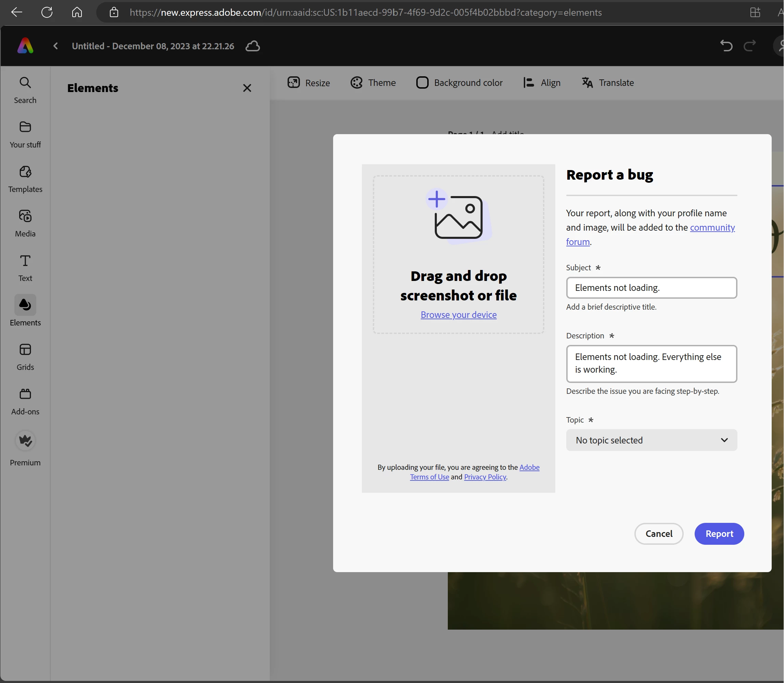Close the Elements panel
784x683 pixels.
click(x=247, y=88)
